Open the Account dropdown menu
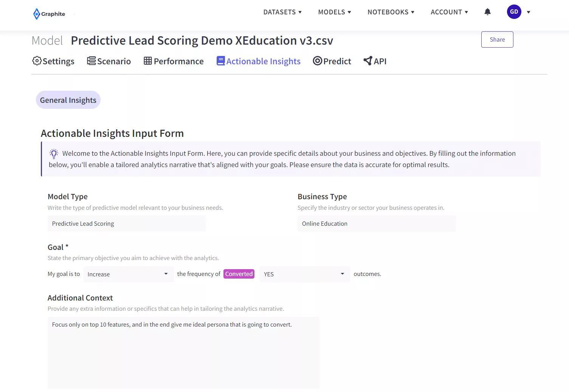This screenshot has width=569, height=392. coord(449,12)
